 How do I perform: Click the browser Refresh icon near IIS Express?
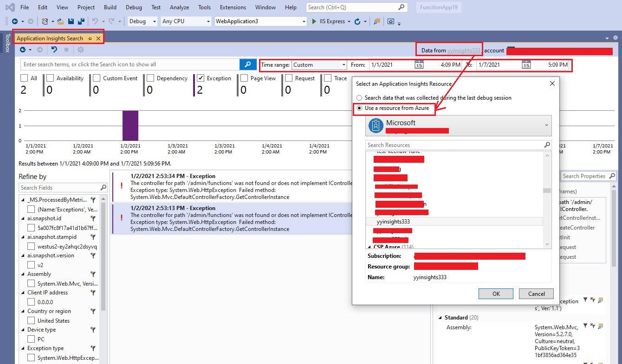pos(357,21)
